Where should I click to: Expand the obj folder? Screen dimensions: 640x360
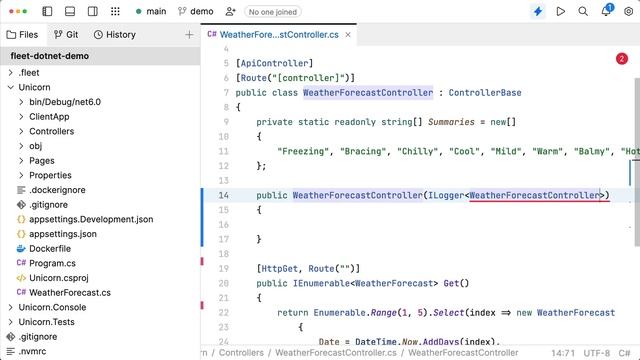pos(21,146)
